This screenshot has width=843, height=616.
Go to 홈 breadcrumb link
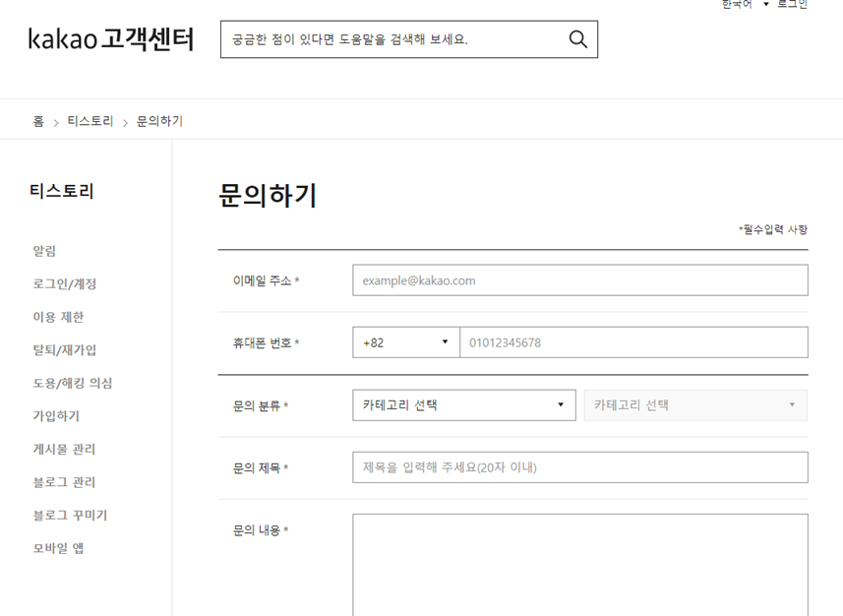point(38,121)
